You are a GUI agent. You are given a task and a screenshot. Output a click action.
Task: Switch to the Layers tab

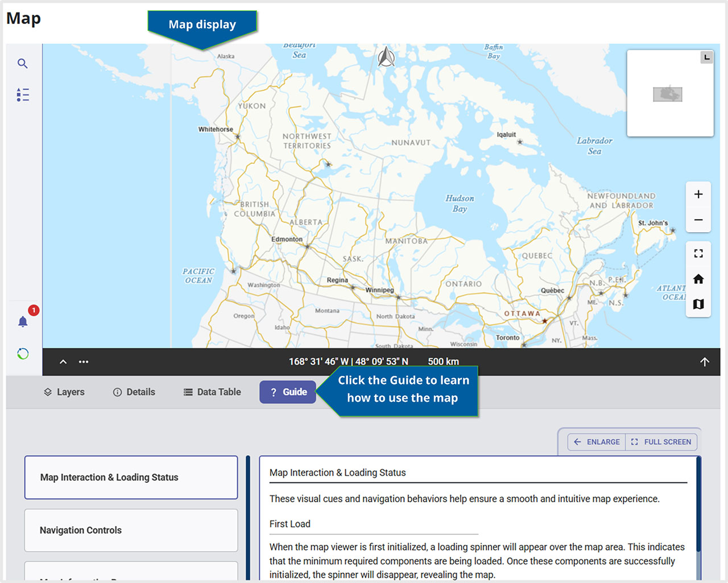click(x=64, y=392)
